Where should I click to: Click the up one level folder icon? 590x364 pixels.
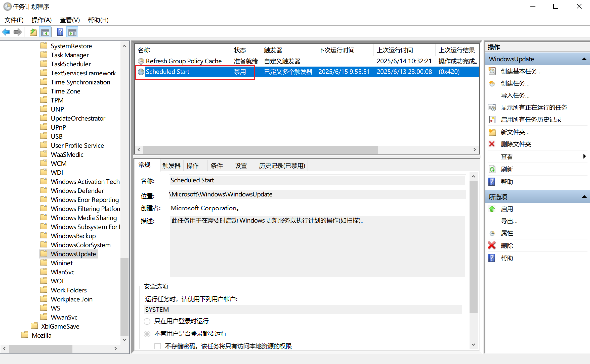click(33, 32)
